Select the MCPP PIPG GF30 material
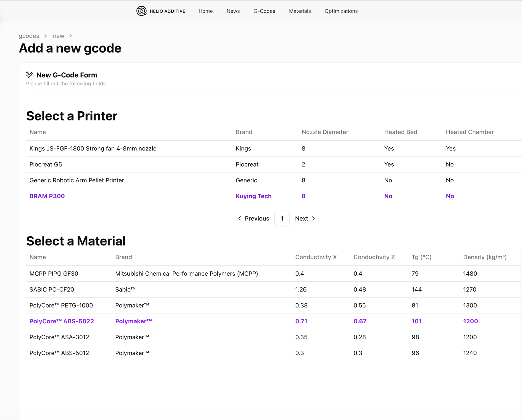 pyautogui.click(x=273, y=274)
